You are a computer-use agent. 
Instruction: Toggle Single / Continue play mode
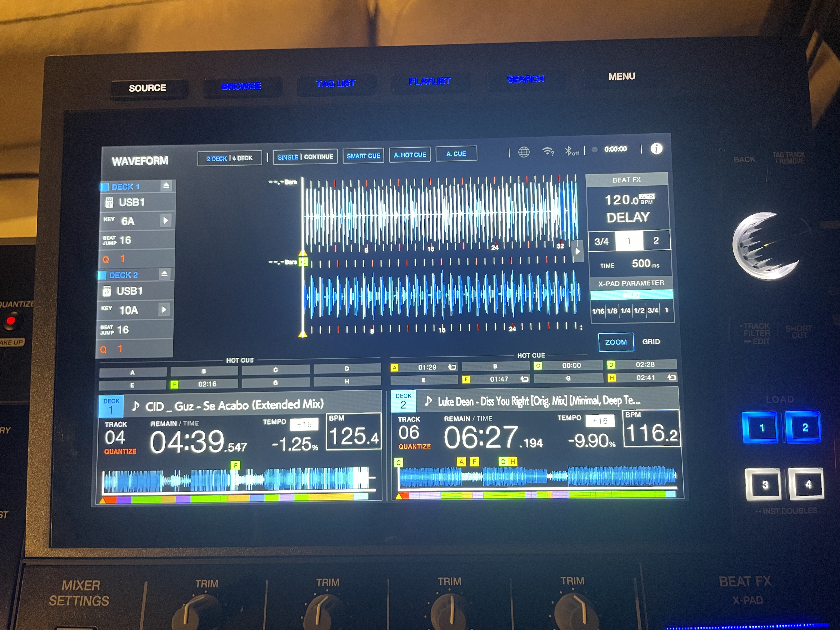305,157
